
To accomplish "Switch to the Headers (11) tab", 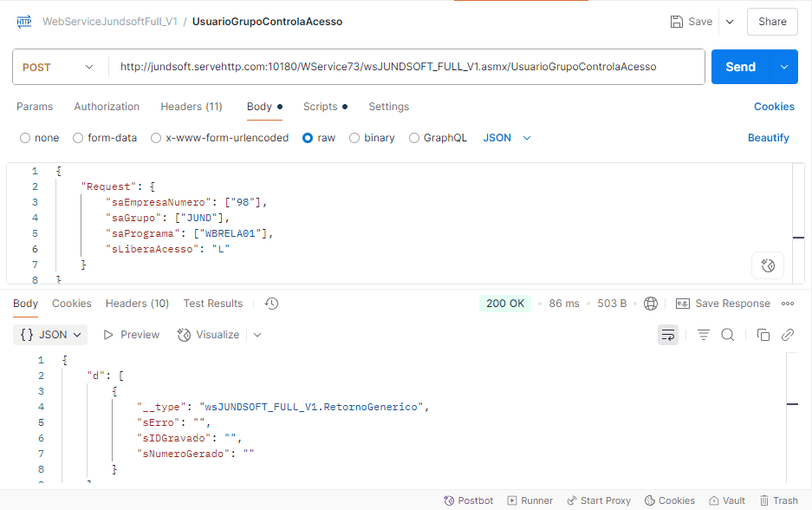I will (191, 107).
